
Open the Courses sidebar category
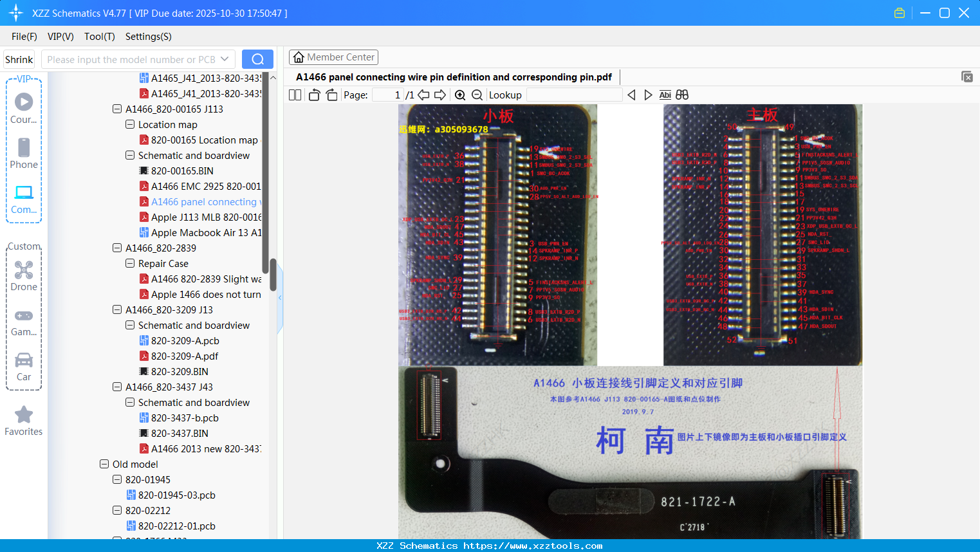[24, 108]
